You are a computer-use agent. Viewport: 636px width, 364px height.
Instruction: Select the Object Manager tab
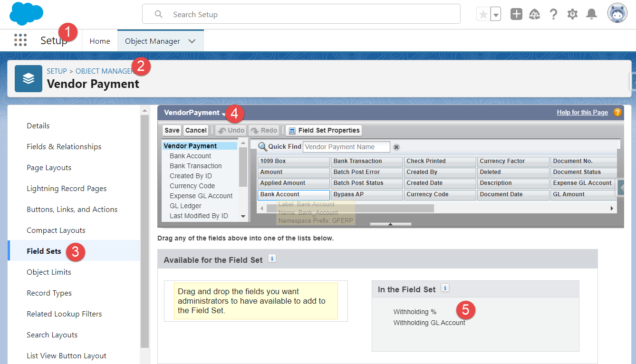click(x=153, y=41)
